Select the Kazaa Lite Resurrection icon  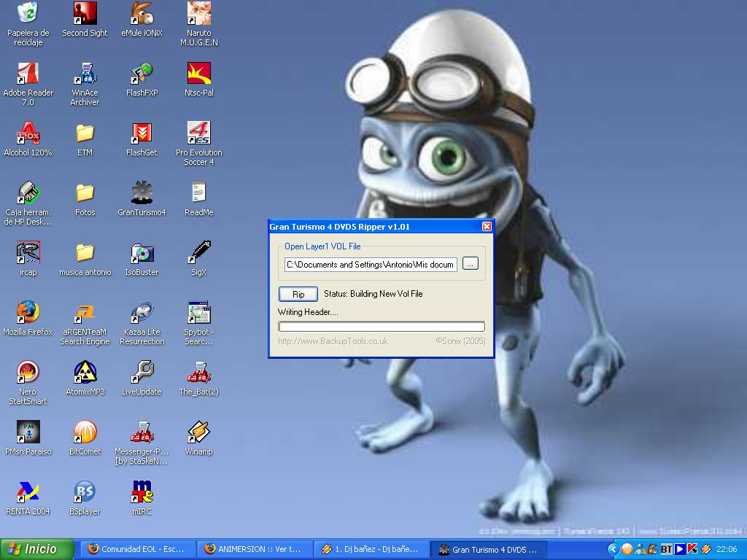point(142,313)
